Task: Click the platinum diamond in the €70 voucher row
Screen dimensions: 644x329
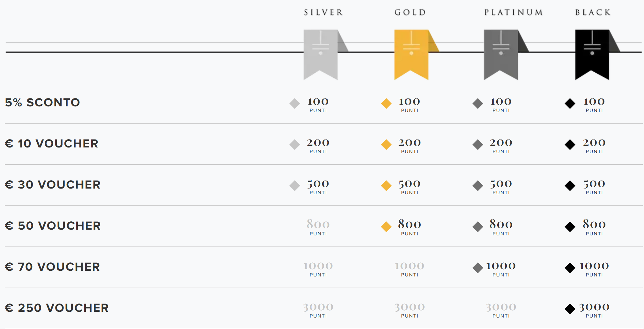Action: 478,268
